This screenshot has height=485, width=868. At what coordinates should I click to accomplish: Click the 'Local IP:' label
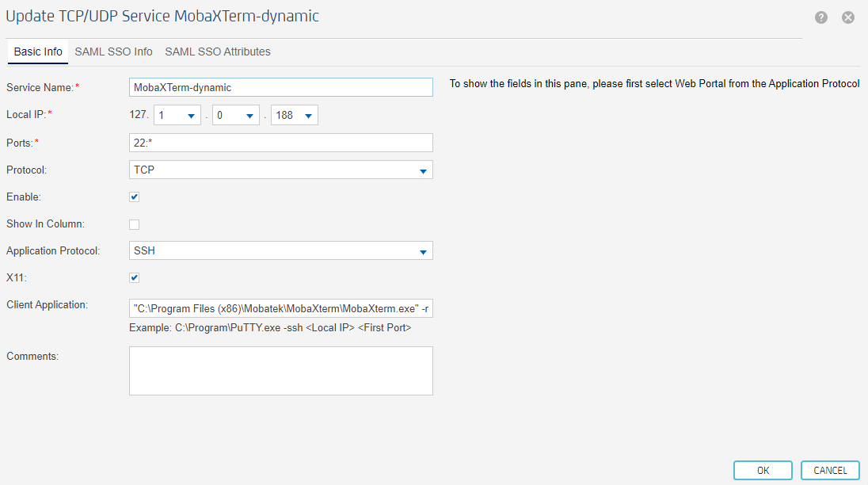(x=26, y=115)
